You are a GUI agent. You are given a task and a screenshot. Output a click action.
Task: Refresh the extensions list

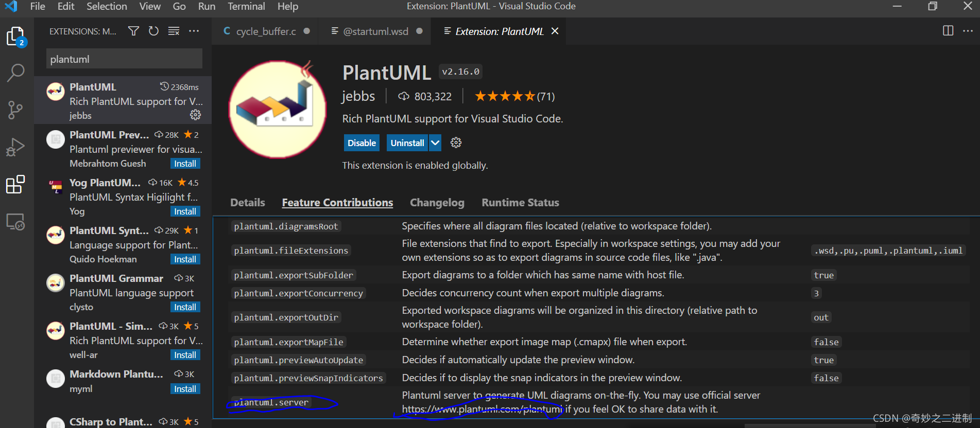[x=153, y=31]
